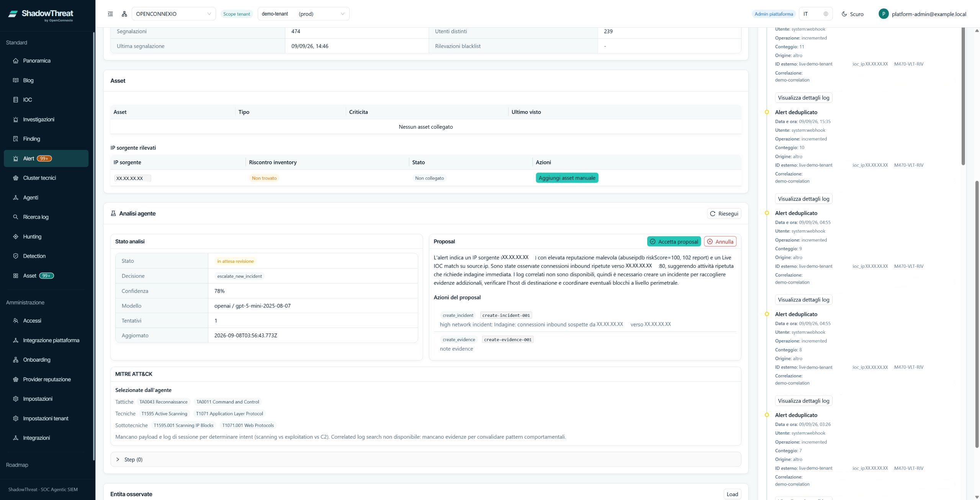Click the Alert bell icon
The width and height of the screenshot is (980, 500).
coord(16,158)
